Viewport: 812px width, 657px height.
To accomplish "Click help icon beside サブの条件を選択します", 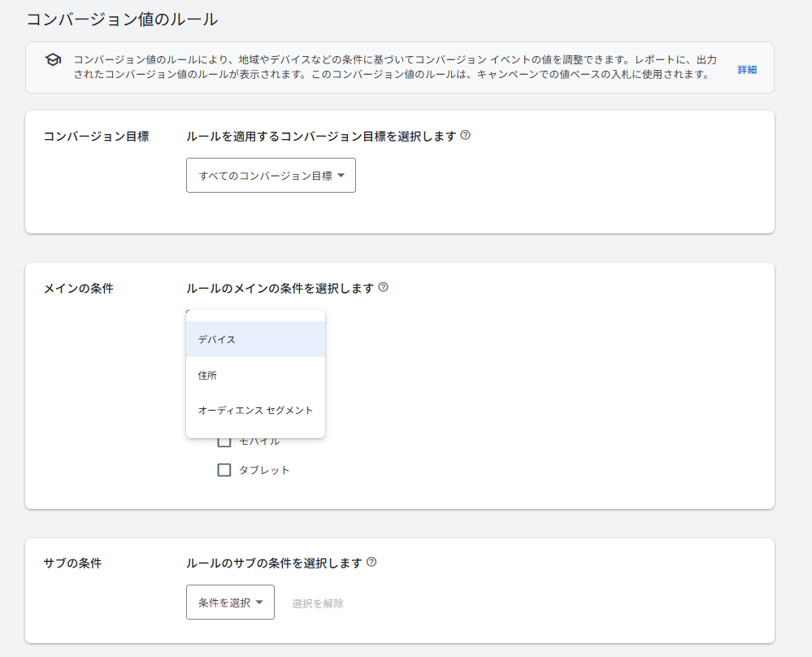I will 371,562.
